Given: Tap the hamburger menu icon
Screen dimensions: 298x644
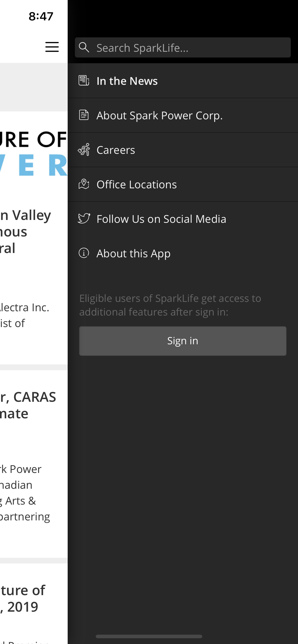Looking at the screenshot, I should tap(52, 47).
